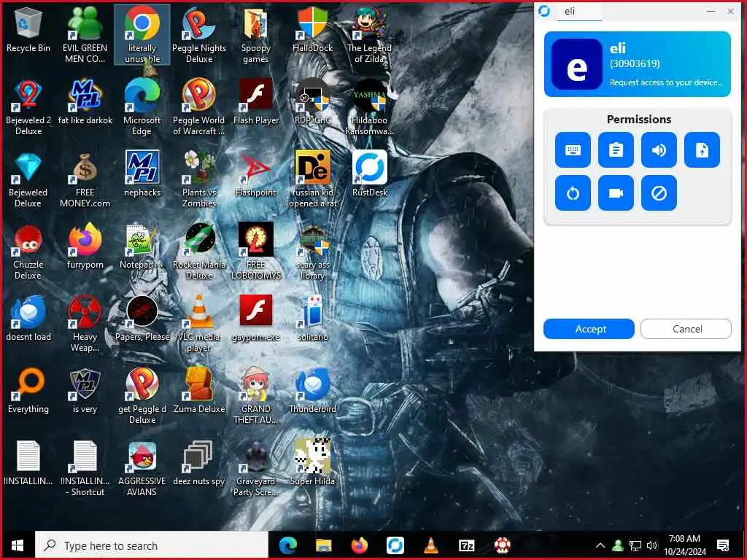Image resolution: width=747 pixels, height=560 pixels.
Task: Click the taskbar search box
Action: 152,545
